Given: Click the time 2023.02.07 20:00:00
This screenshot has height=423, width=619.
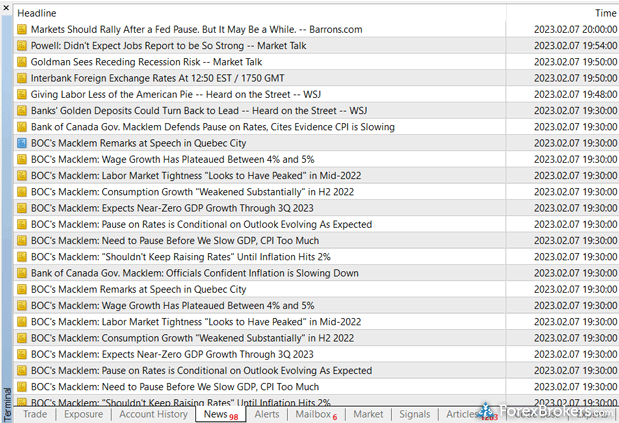Looking at the screenshot, I should (575, 29).
